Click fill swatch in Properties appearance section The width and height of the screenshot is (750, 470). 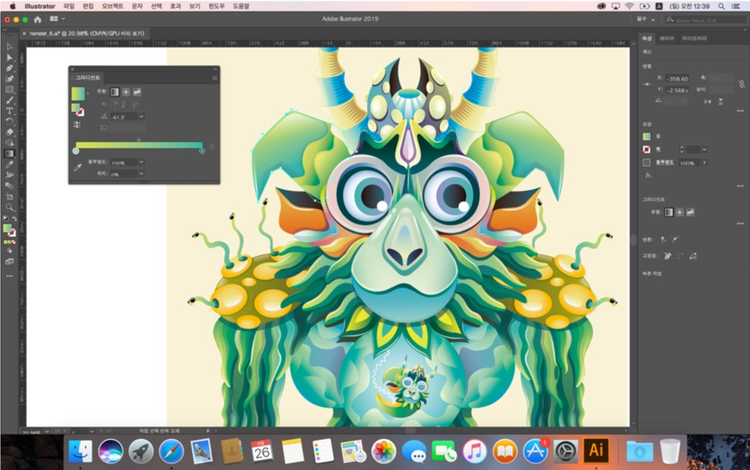tap(647, 137)
